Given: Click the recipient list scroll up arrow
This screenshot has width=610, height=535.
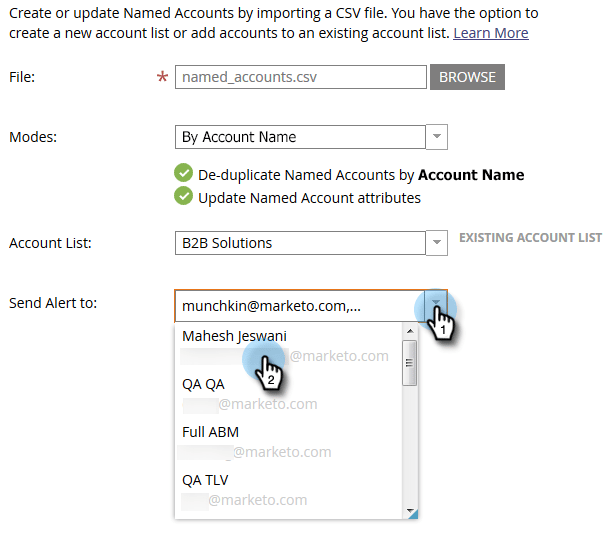Looking at the screenshot, I should (409, 331).
